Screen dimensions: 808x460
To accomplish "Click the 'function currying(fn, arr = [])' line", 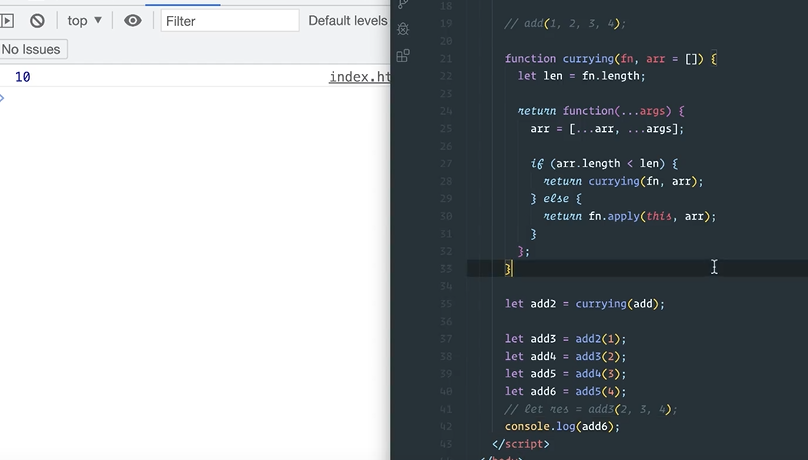I will 611,59.
